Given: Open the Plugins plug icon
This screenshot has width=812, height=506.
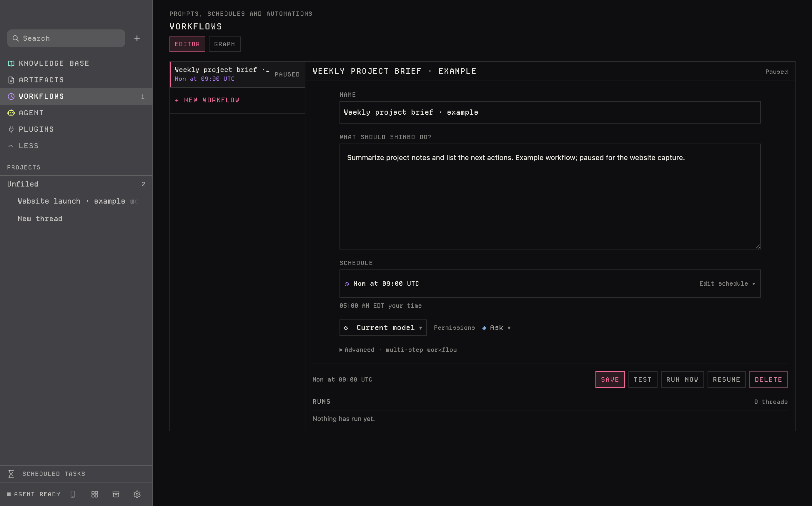Looking at the screenshot, I should click(x=11, y=129).
